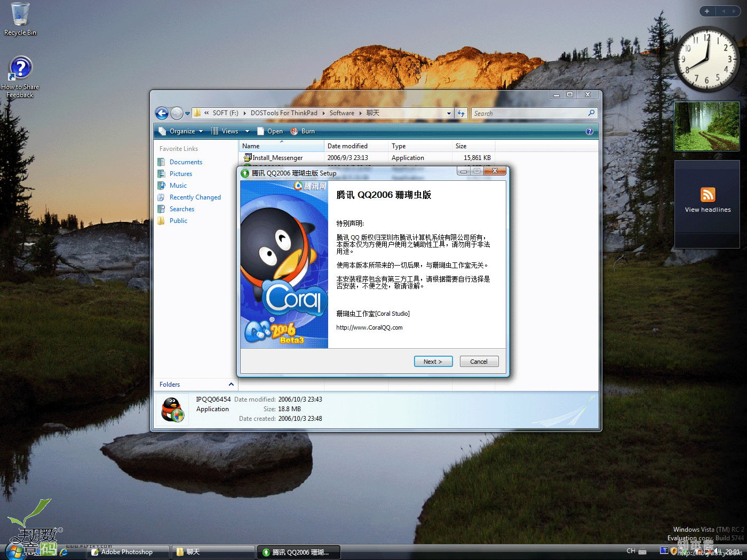Image resolution: width=747 pixels, height=560 pixels.
Task: Open Music favorite link
Action: coord(178,186)
